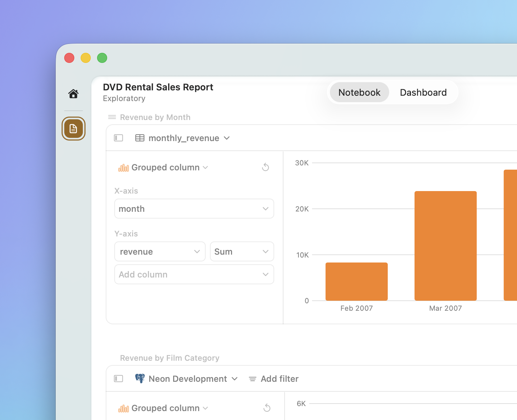The image size is (517, 420).
Task: Click the orange Mar 2007 bar
Action: (x=445, y=246)
